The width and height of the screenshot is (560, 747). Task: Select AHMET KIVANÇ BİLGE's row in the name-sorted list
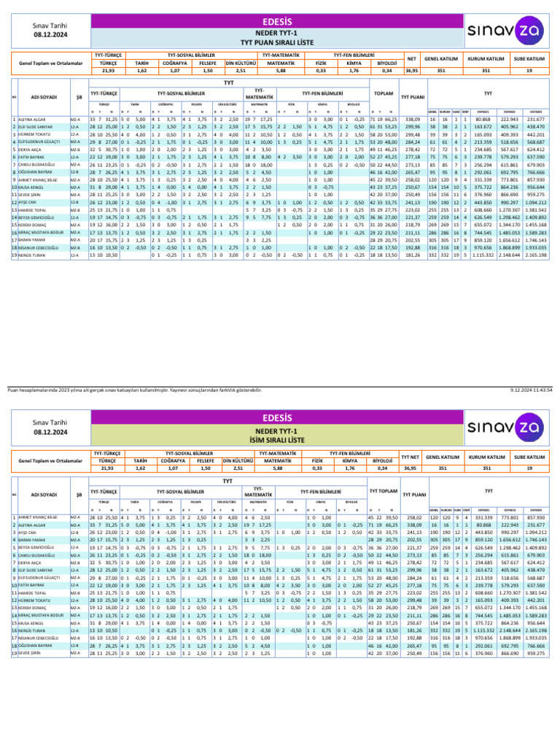pos(280,517)
